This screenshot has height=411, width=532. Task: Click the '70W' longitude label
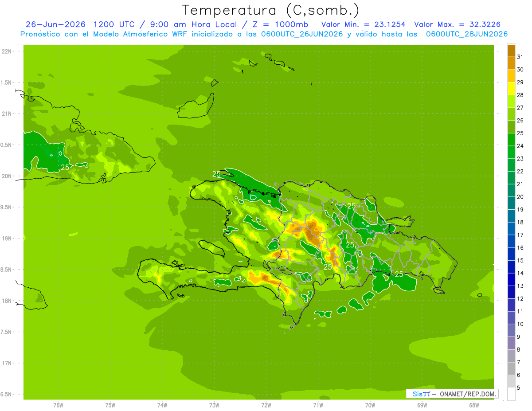click(x=370, y=405)
